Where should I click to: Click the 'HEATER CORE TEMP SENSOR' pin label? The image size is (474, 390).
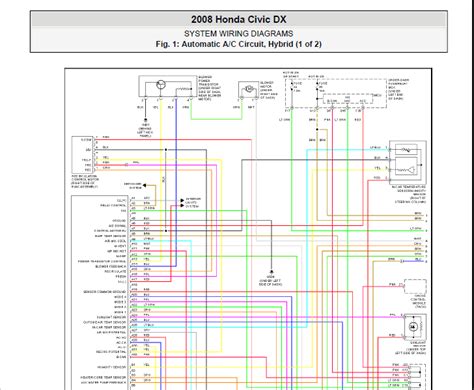point(103,378)
